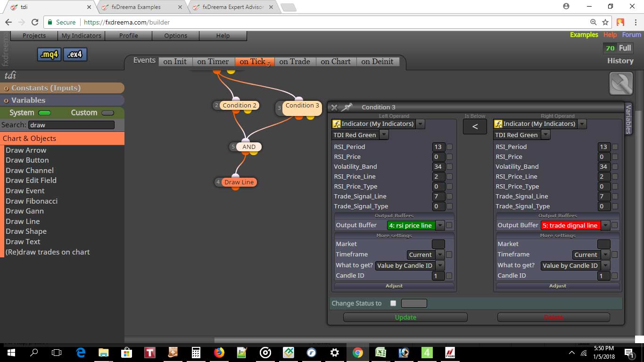Export project as .mq4 file

pyautogui.click(x=49, y=54)
